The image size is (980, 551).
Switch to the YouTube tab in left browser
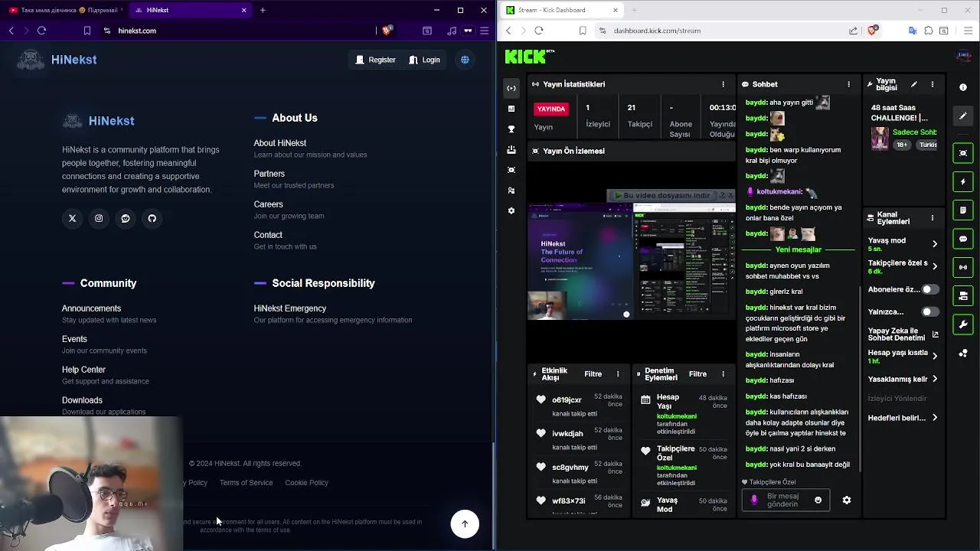coord(65,10)
